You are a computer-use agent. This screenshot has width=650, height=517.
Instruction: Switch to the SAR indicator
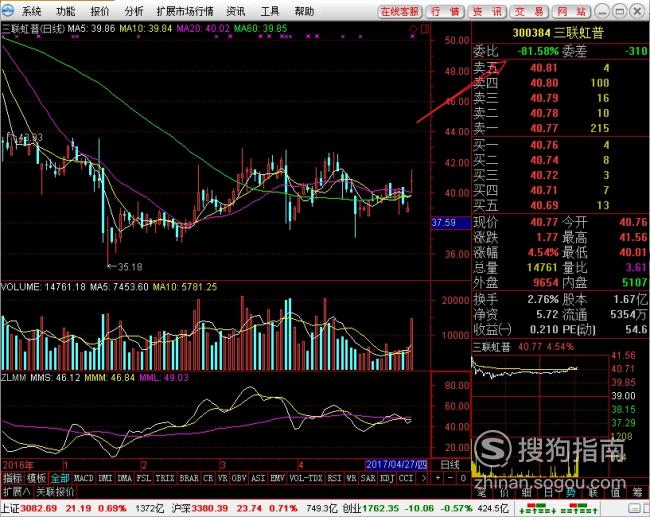(368, 478)
